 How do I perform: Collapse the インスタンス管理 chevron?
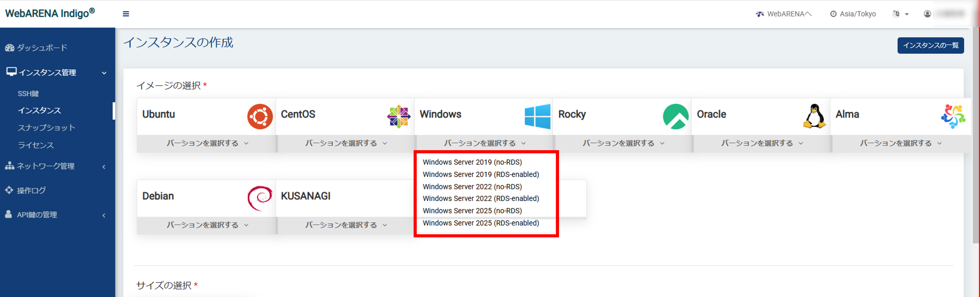[104, 73]
